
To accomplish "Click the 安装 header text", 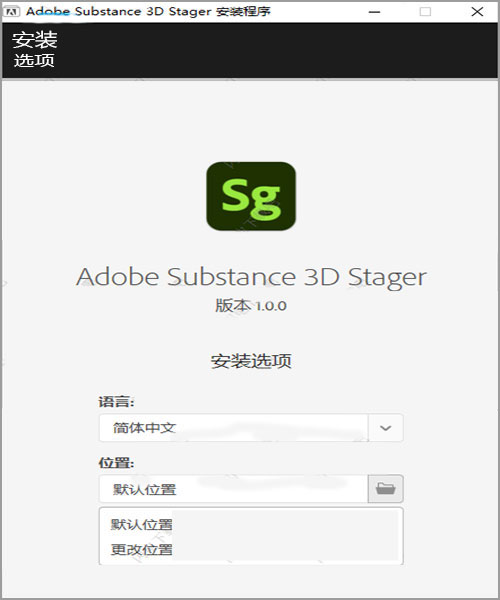I will point(34,39).
